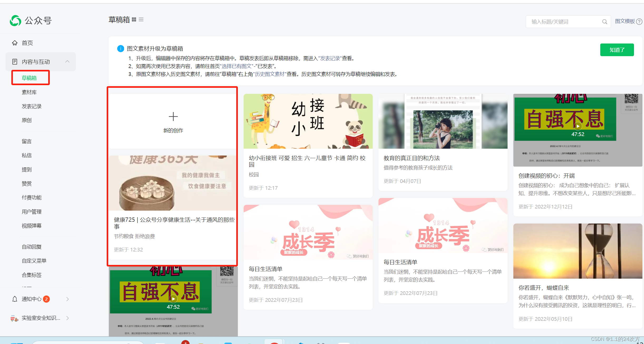644x344 pixels.
Task: Click the plus icon for 新的创作
Action: pos(173,117)
